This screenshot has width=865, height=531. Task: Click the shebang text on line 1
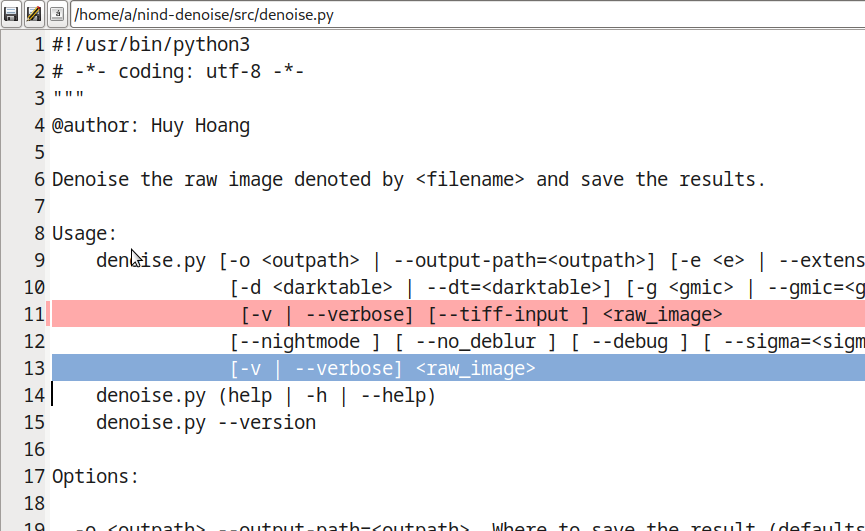tap(151, 45)
